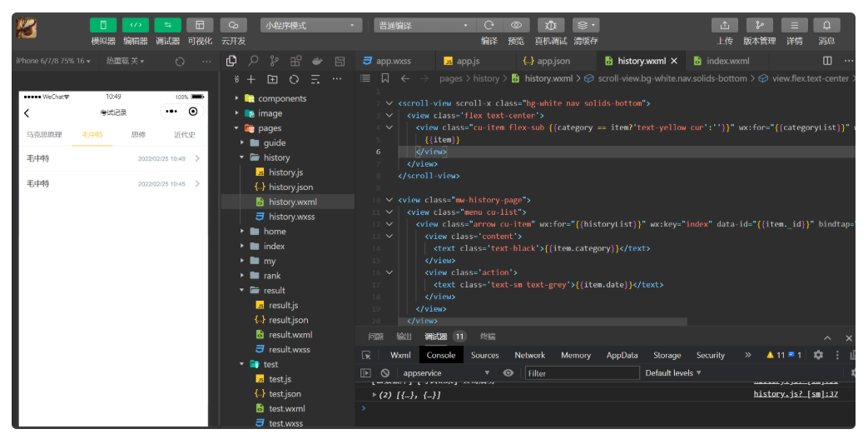Screen dimensions: 868x439
Task: Open the record dated 2022/02/25 10:45
Action: click(x=113, y=183)
